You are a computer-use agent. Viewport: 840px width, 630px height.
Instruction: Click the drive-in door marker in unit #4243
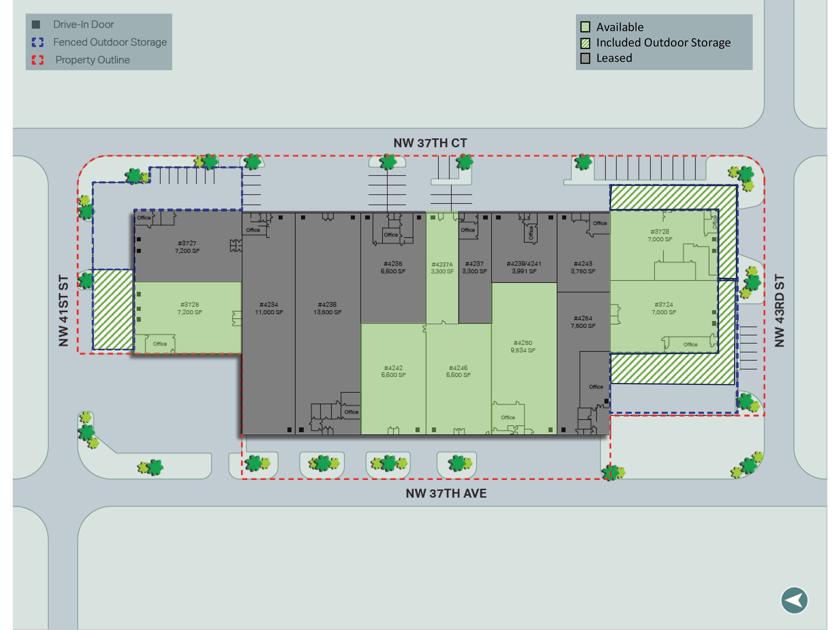[564, 218]
